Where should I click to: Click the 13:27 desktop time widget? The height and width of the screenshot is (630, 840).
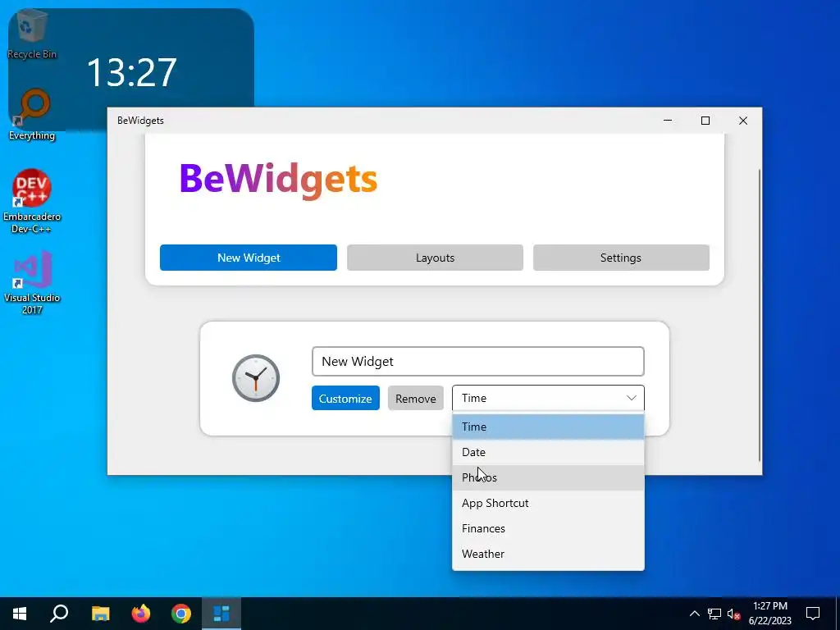point(131,72)
